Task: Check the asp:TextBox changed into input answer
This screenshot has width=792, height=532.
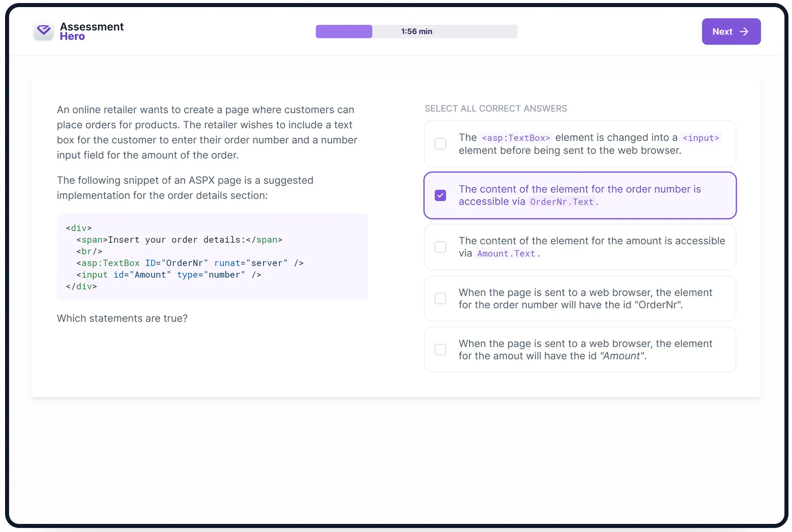Action: point(440,144)
